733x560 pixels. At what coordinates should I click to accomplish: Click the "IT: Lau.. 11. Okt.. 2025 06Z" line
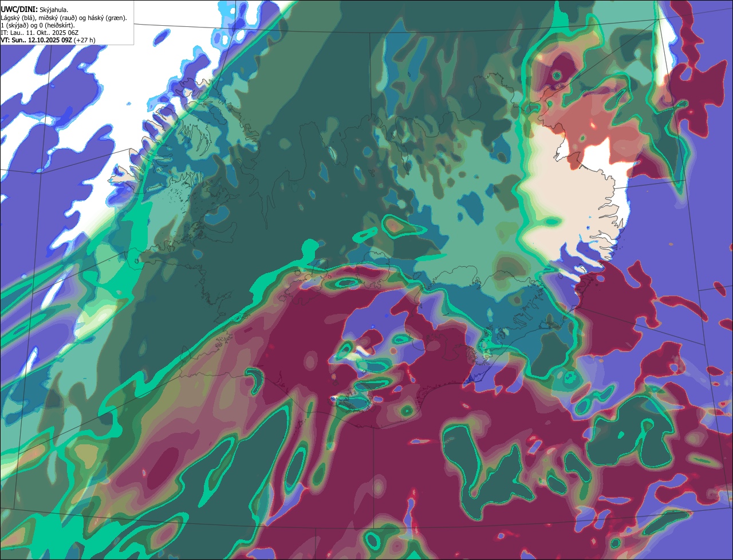40,33
